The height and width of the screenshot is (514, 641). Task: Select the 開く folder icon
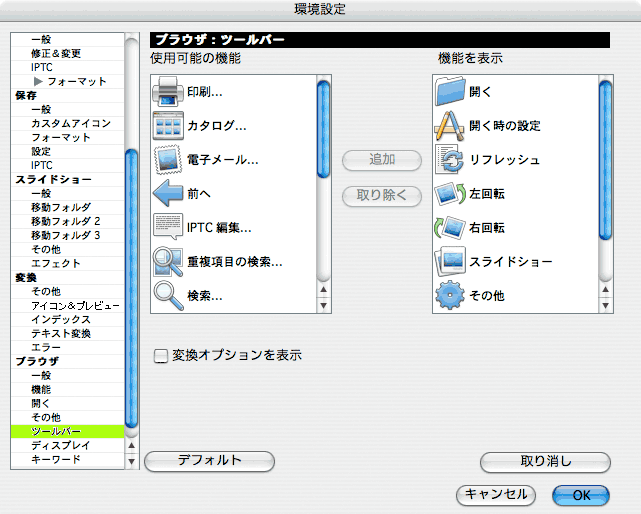[x=450, y=91]
